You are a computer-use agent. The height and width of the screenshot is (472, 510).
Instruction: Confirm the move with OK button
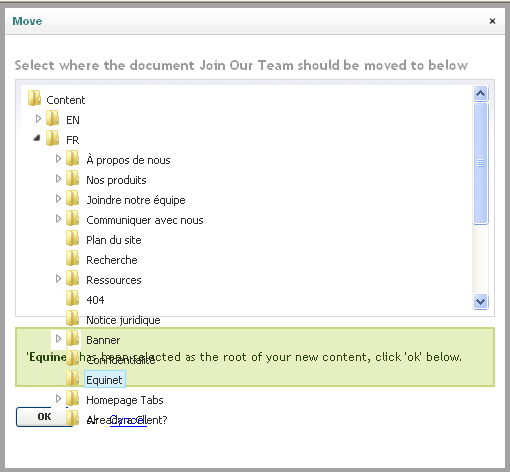[44, 417]
